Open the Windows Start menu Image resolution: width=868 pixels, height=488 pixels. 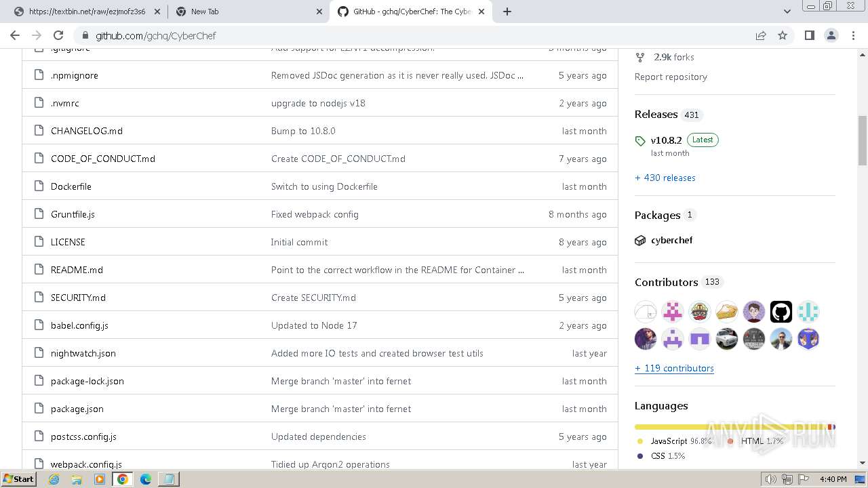(19, 479)
